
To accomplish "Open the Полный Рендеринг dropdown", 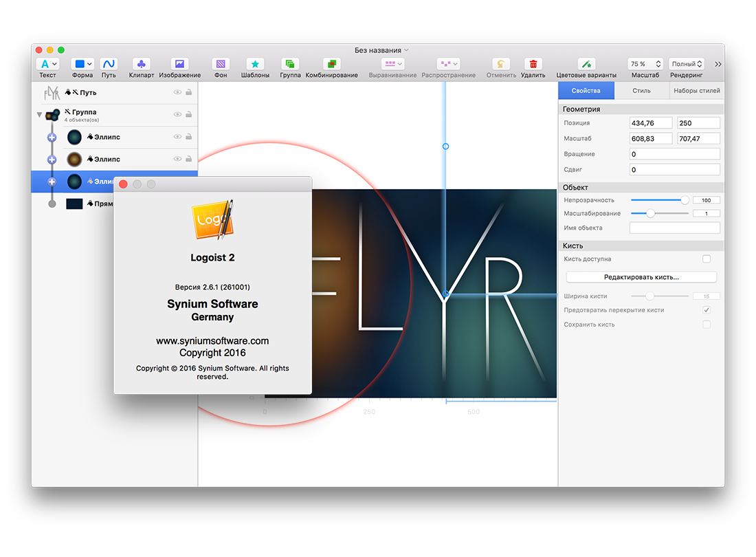I will 686,64.
